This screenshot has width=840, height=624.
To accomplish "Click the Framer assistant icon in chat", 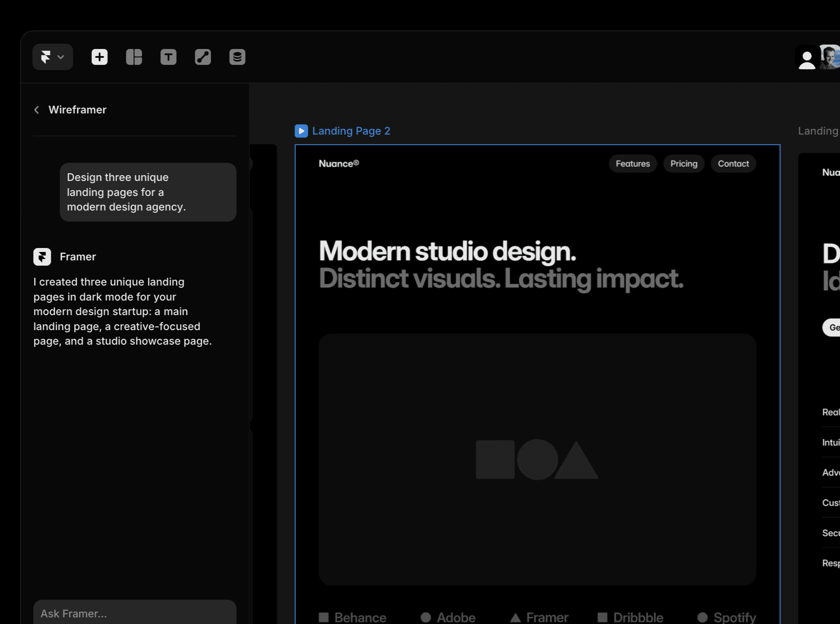I will pyautogui.click(x=42, y=257).
